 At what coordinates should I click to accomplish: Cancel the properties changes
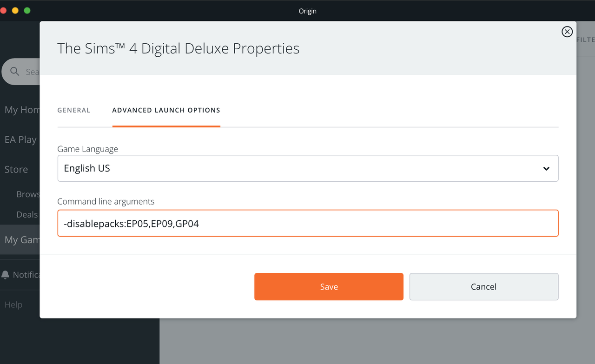pyautogui.click(x=484, y=287)
